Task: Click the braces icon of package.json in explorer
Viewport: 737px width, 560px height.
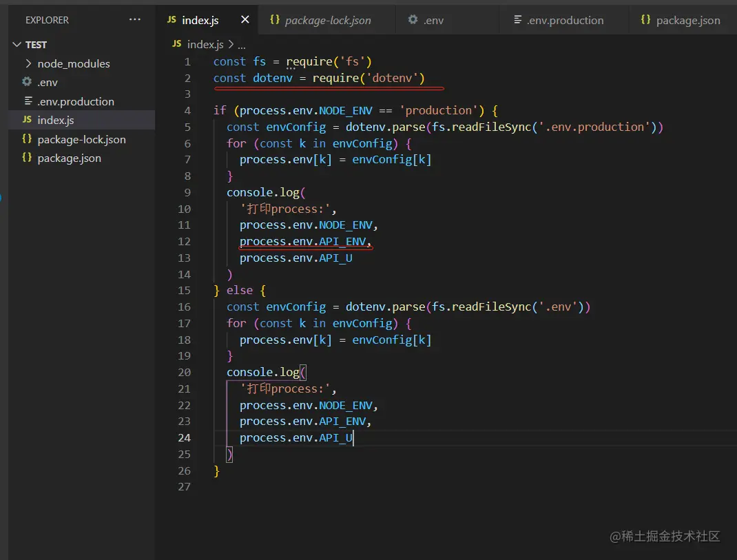Action: [27, 158]
